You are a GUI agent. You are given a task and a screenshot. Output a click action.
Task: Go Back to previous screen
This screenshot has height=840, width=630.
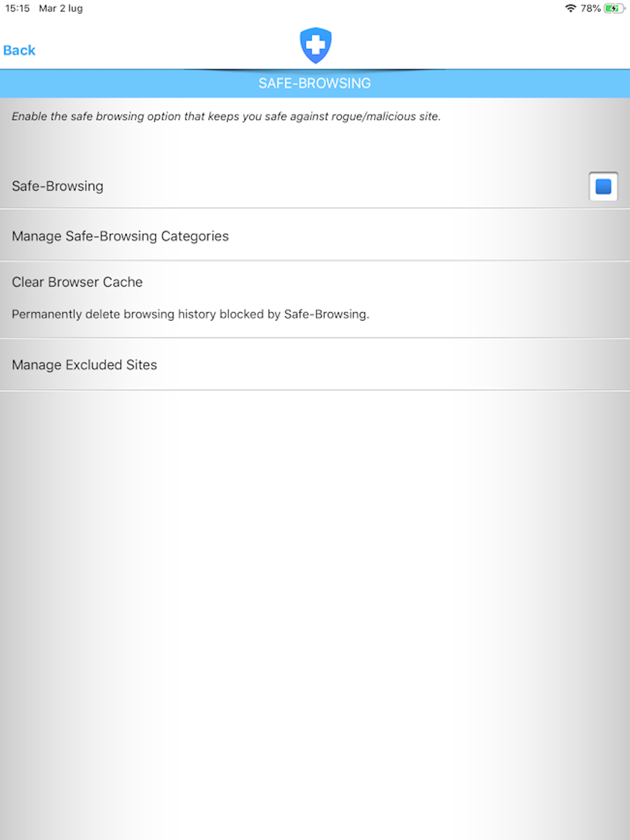[x=20, y=50]
